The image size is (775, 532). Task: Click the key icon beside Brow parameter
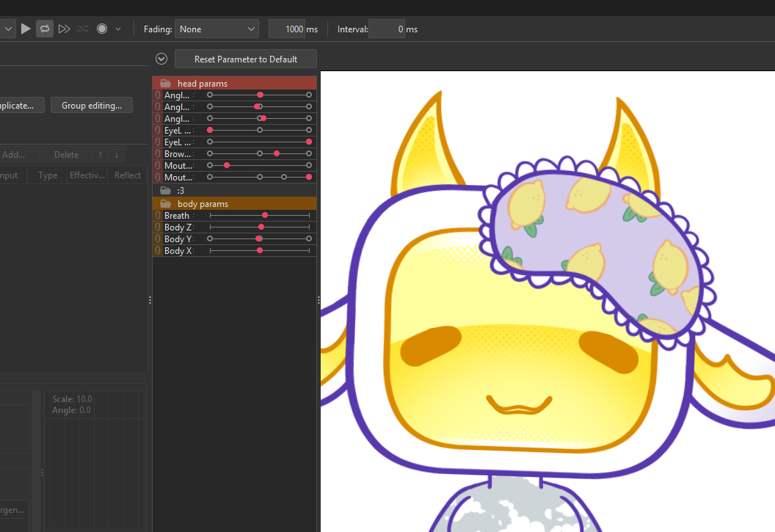point(157,154)
